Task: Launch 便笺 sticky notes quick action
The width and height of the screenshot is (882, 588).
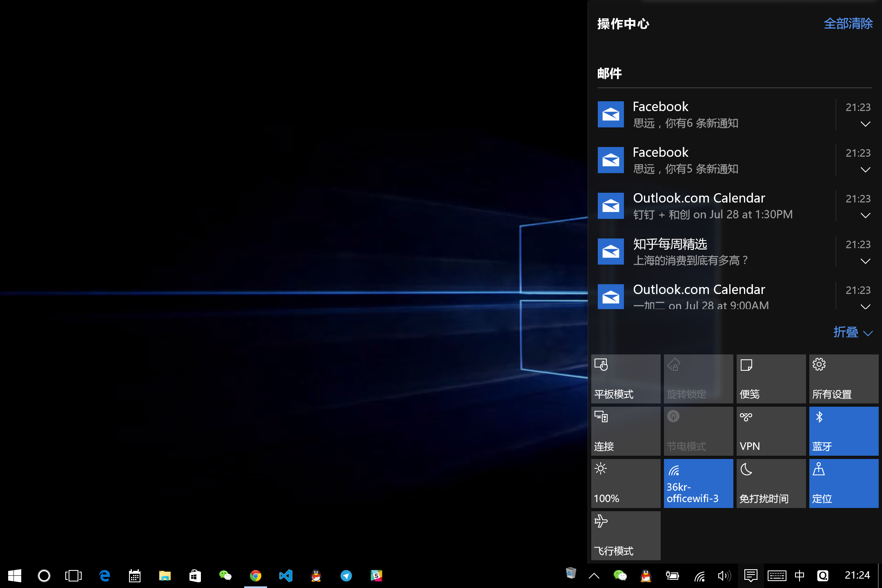Action: click(x=771, y=379)
